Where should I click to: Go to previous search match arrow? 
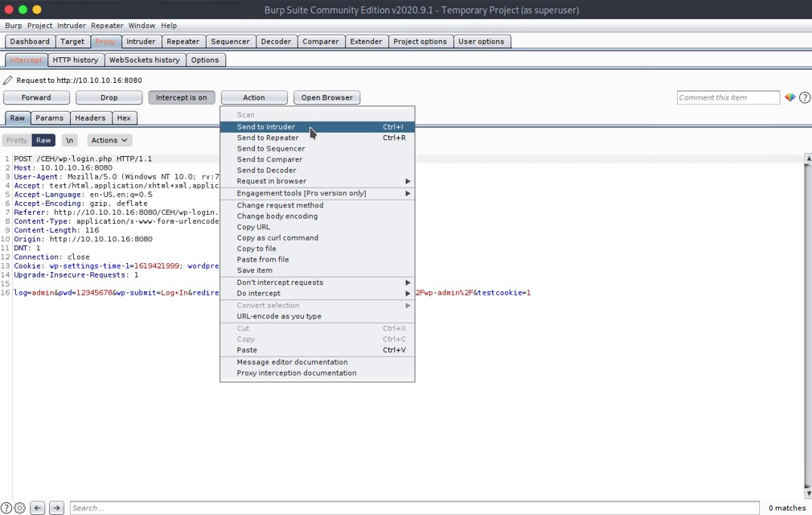tap(38, 508)
